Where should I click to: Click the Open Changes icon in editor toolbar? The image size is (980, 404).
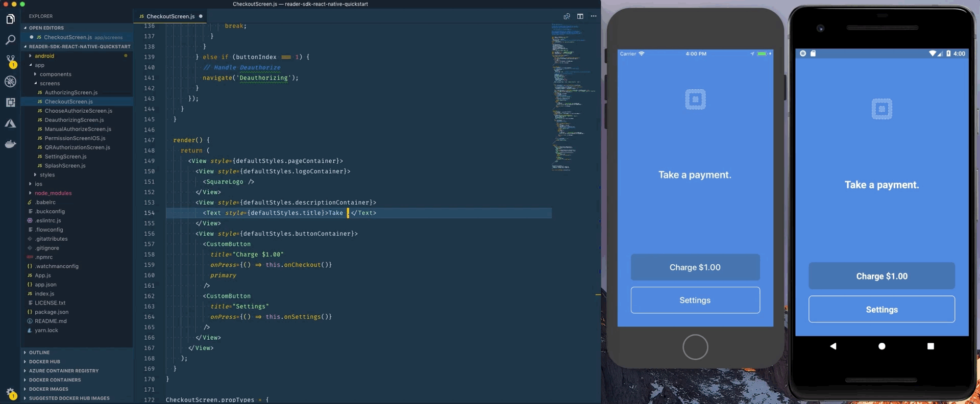(x=567, y=16)
